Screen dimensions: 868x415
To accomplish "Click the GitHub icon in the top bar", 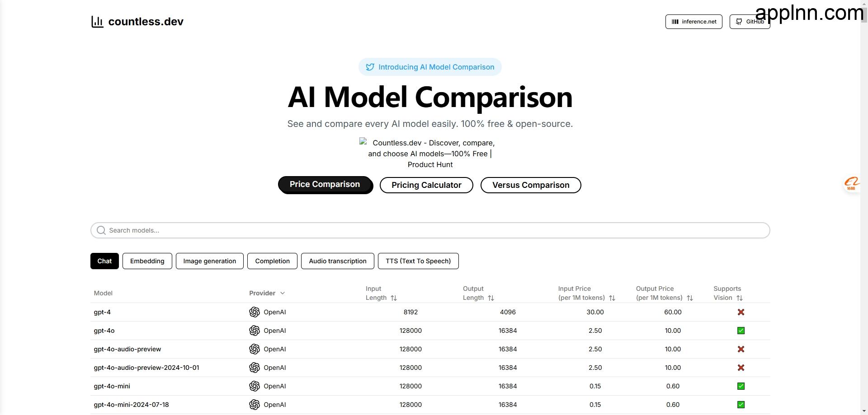I will click(738, 21).
